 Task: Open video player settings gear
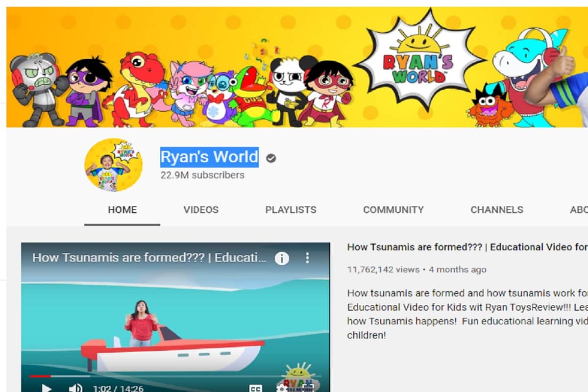282,388
